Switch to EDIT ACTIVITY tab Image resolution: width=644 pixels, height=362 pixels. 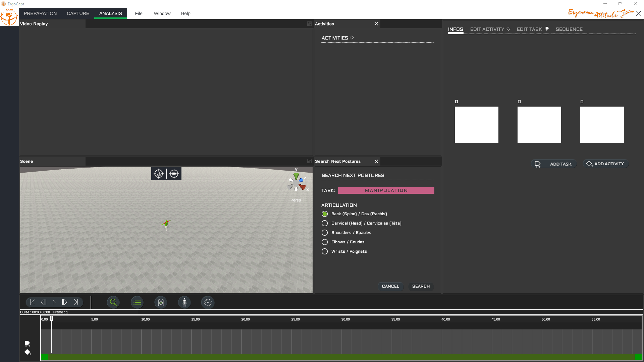click(x=490, y=29)
